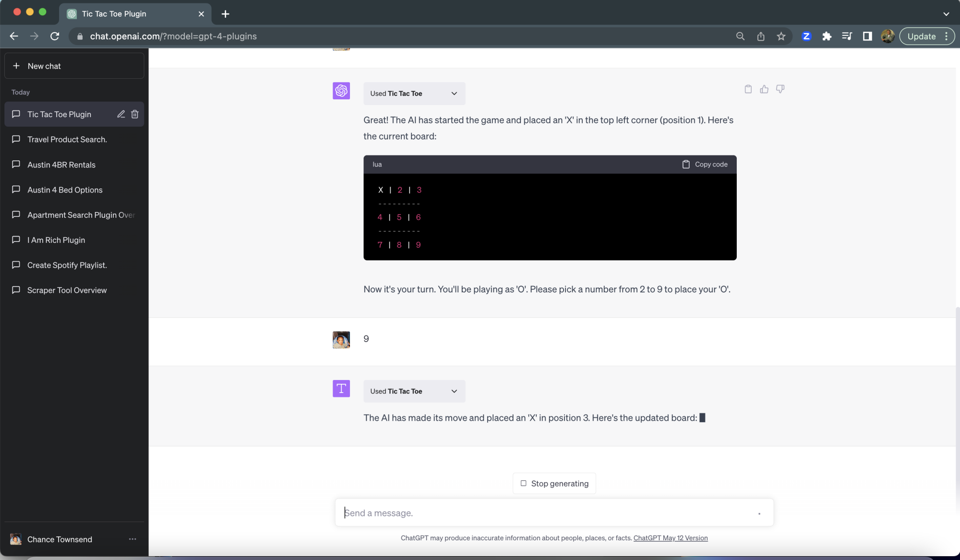Click the edit conversation icon next to Tic Tac Toe

click(x=120, y=114)
